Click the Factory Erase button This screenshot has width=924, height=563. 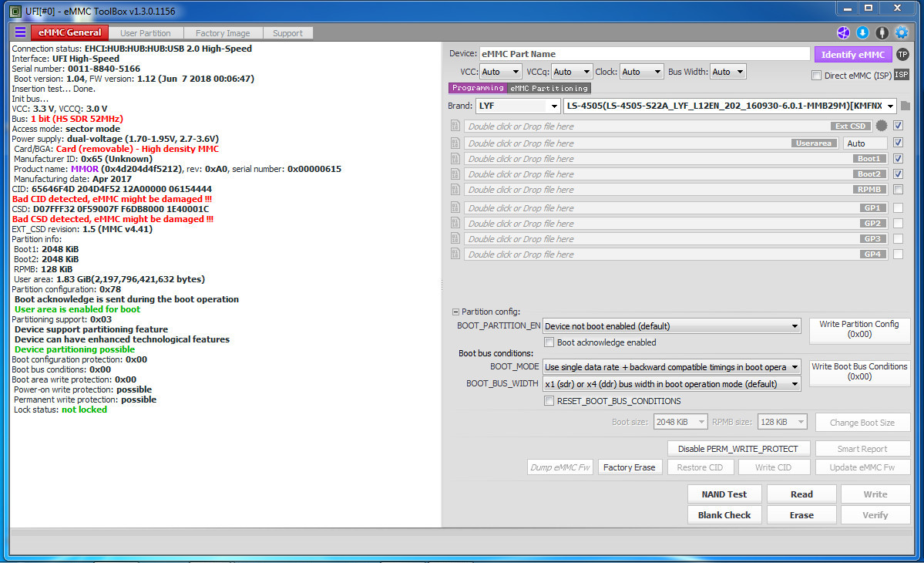(630, 467)
